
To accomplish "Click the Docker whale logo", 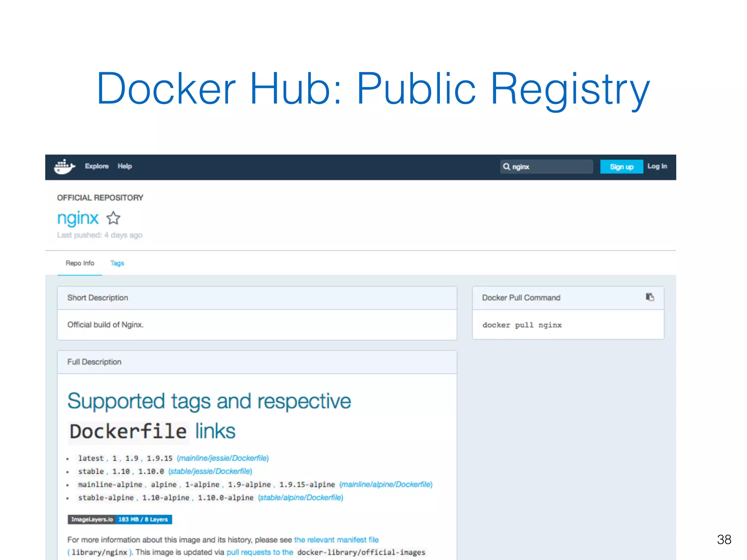I will pyautogui.click(x=65, y=167).
